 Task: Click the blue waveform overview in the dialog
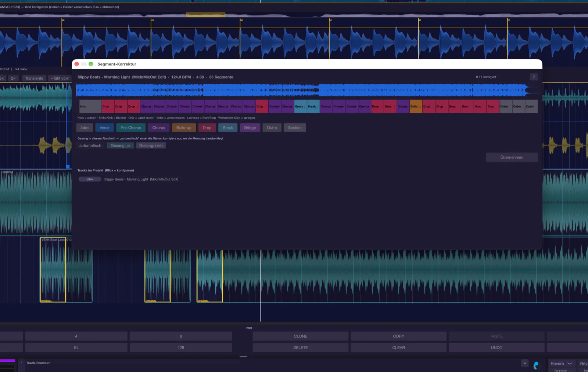click(307, 90)
